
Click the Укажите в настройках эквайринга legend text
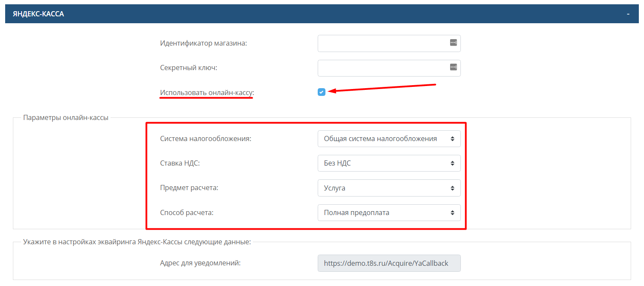point(137,242)
